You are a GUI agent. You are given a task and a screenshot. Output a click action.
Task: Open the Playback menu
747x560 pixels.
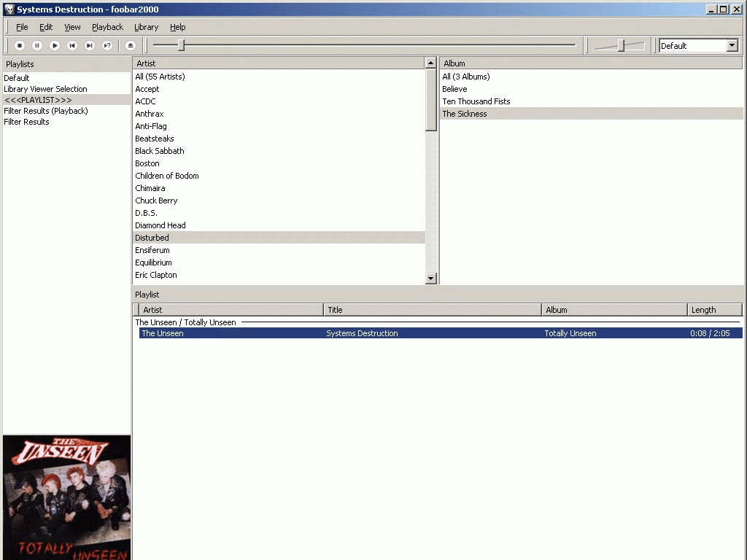tap(108, 27)
